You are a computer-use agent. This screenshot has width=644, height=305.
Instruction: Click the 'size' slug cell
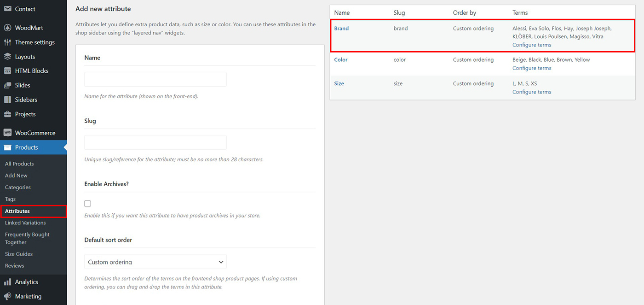[398, 84]
